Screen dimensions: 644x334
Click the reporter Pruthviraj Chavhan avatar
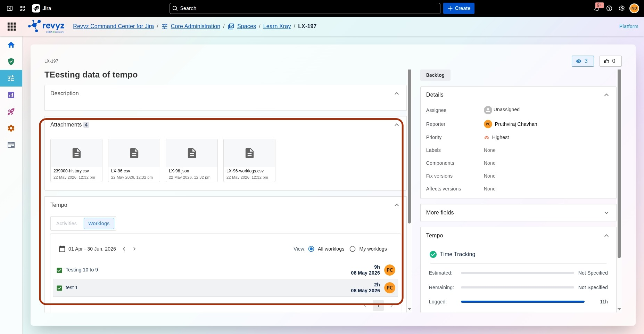tap(488, 124)
